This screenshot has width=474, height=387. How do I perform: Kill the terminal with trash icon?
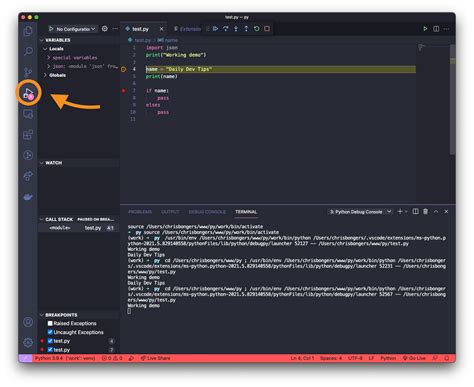pos(425,211)
